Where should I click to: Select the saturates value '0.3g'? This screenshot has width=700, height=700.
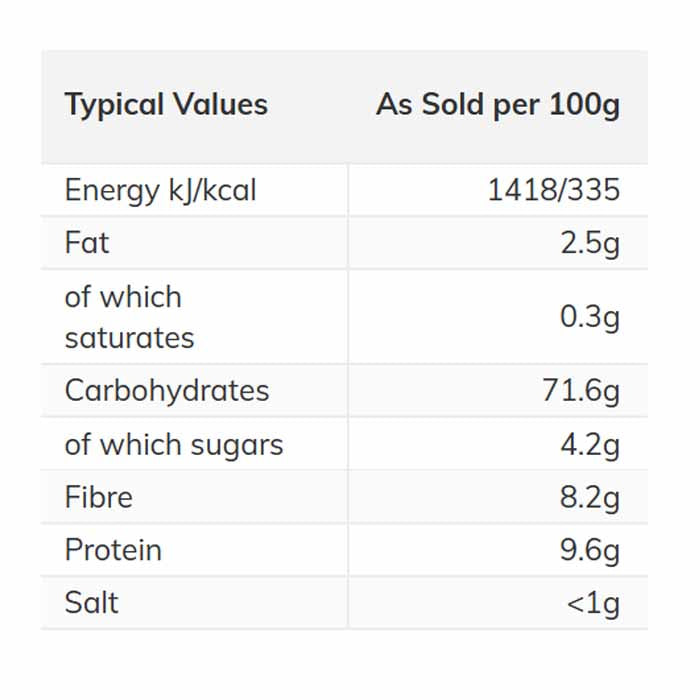(590, 317)
